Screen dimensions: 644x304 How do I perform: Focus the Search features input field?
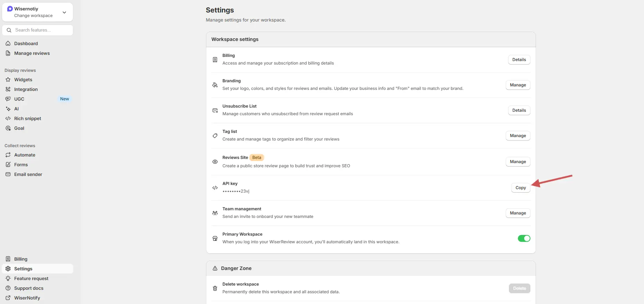coord(38,30)
